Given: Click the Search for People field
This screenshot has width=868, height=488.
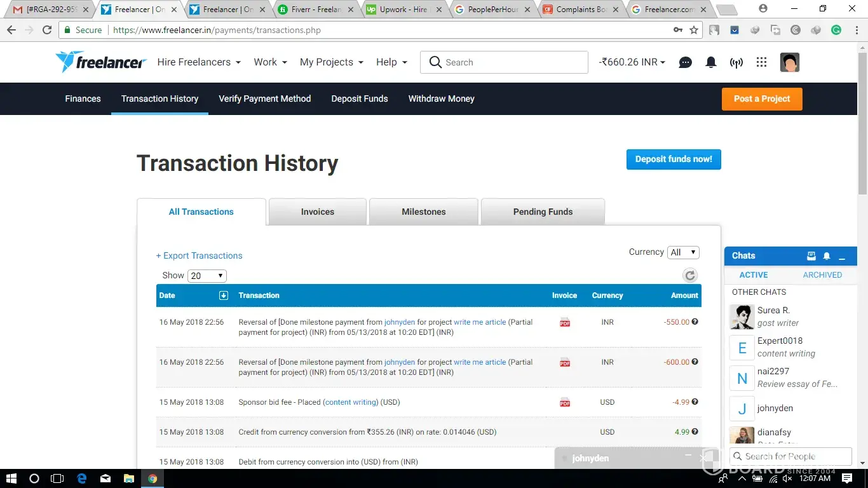Looking at the screenshot, I should click(791, 456).
